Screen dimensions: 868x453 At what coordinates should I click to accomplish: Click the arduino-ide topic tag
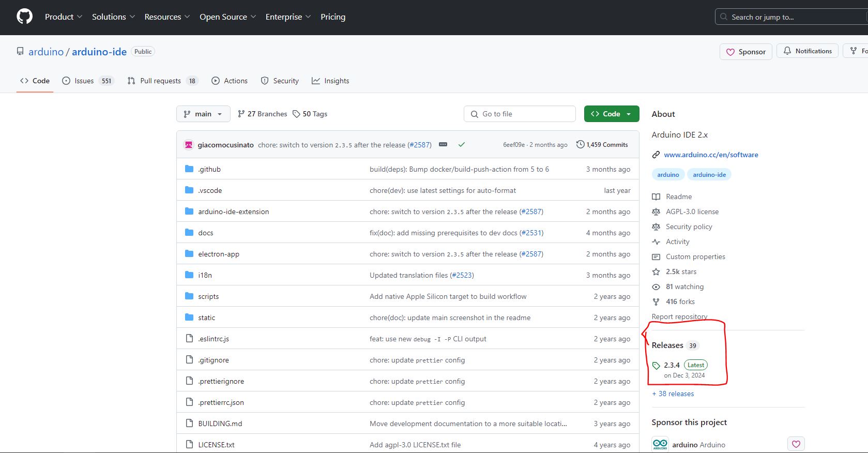709,175
